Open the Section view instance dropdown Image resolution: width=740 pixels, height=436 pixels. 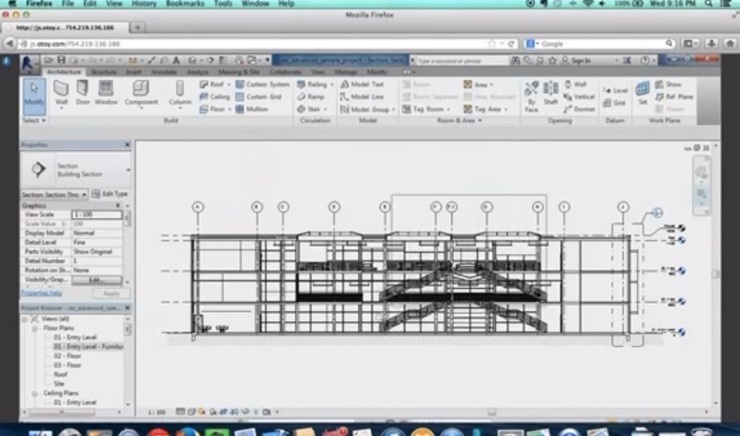click(x=54, y=194)
